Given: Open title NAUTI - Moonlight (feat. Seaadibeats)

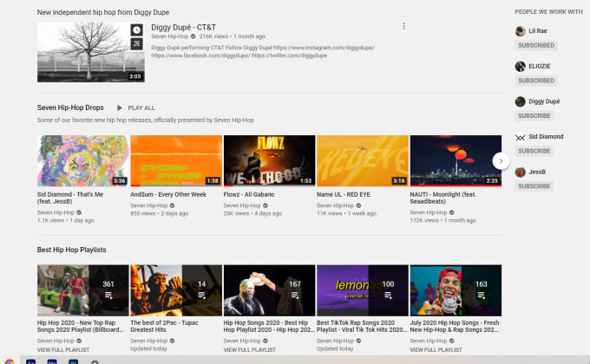Looking at the screenshot, I should [x=442, y=198].
